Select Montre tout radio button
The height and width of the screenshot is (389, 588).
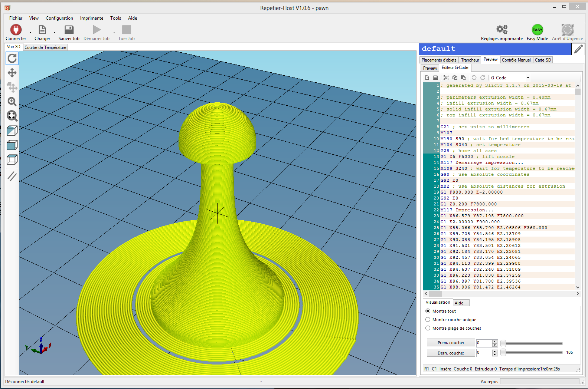coord(428,311)
